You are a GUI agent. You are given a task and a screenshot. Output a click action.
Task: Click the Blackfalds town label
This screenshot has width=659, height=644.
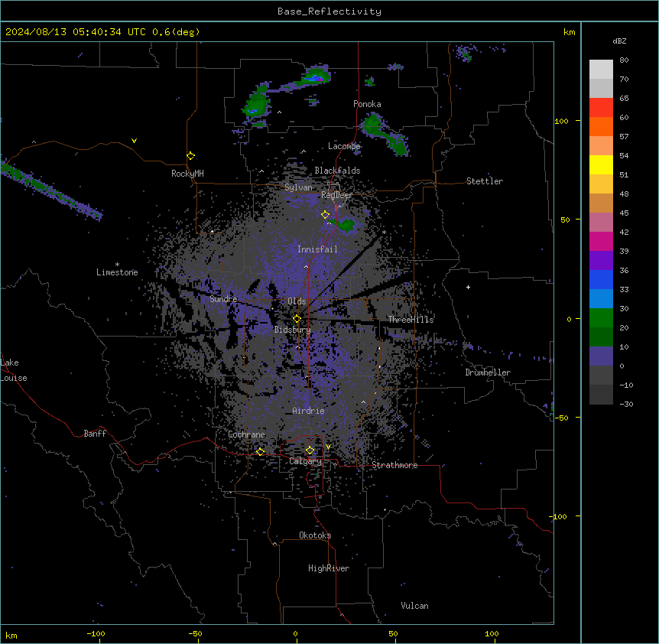click(337, 171)
